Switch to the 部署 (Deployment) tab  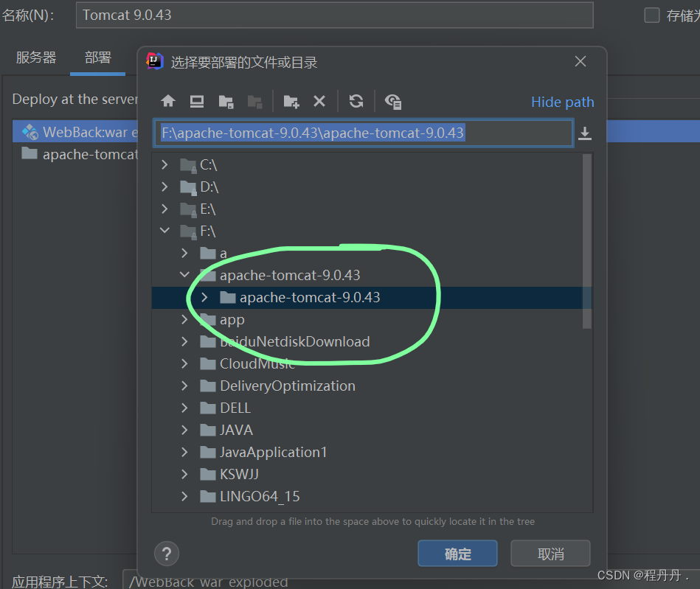point(98,57)
